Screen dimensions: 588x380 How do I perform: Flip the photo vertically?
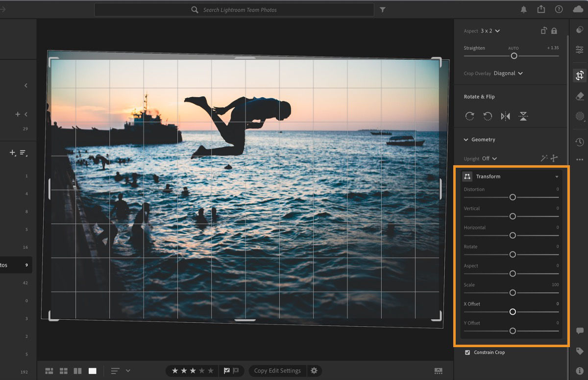pos(523,116)
